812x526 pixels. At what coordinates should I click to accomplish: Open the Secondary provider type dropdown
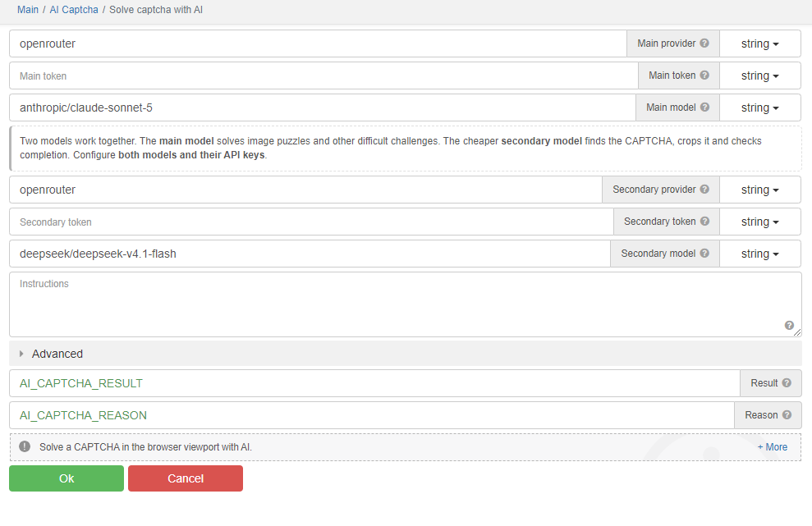pyautogui.click(x=759, y=190)
